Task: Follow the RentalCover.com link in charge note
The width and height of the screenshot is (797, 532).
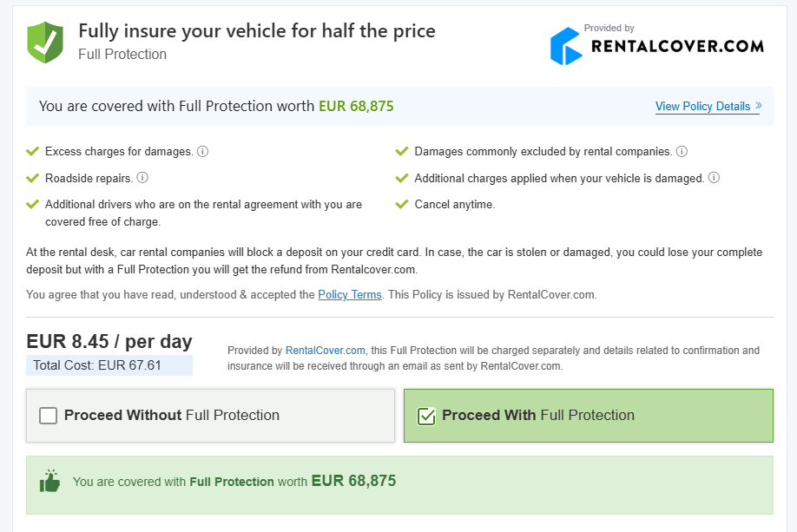Action: point(325,351)
